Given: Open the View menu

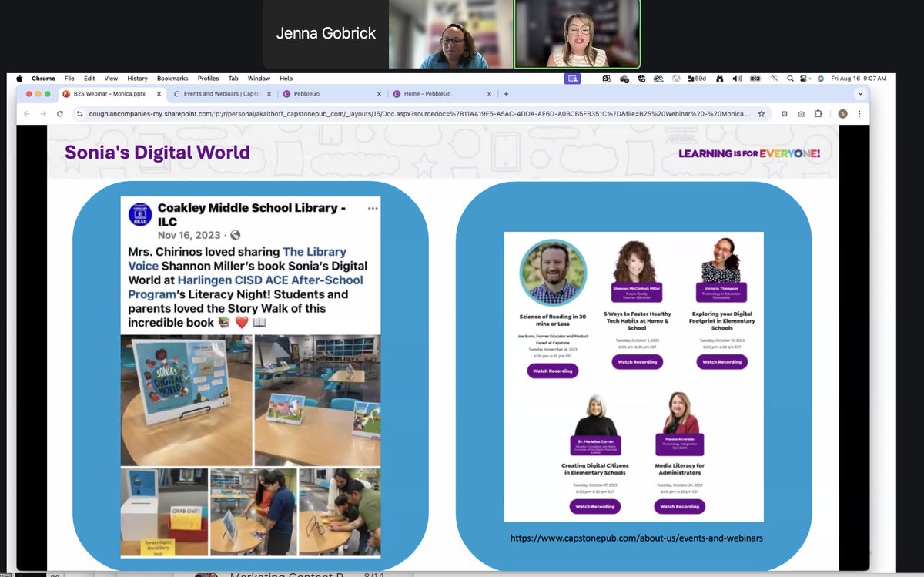Looking at the screenshot, I should (x=111, y=79).
